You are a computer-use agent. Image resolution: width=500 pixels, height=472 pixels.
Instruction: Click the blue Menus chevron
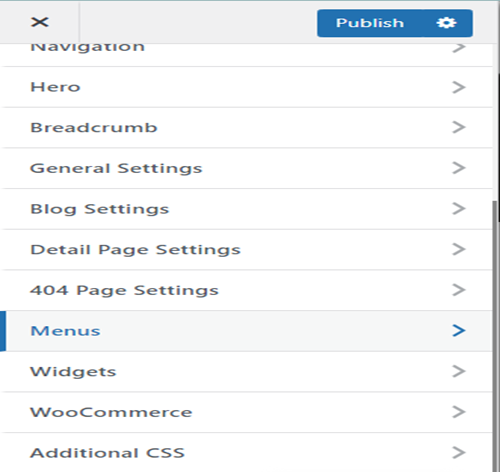459,331
